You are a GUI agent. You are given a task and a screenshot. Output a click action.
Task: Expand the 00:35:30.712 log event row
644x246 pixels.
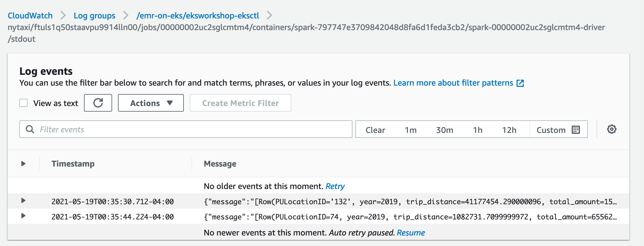coord(23,201)
